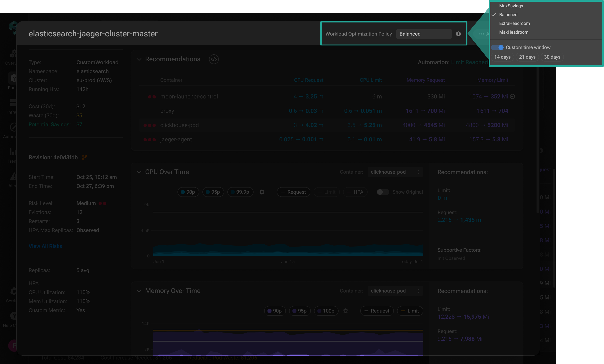Toggle the Memory 90p series
The image size is (604, 364).
(x=275, y=311)
